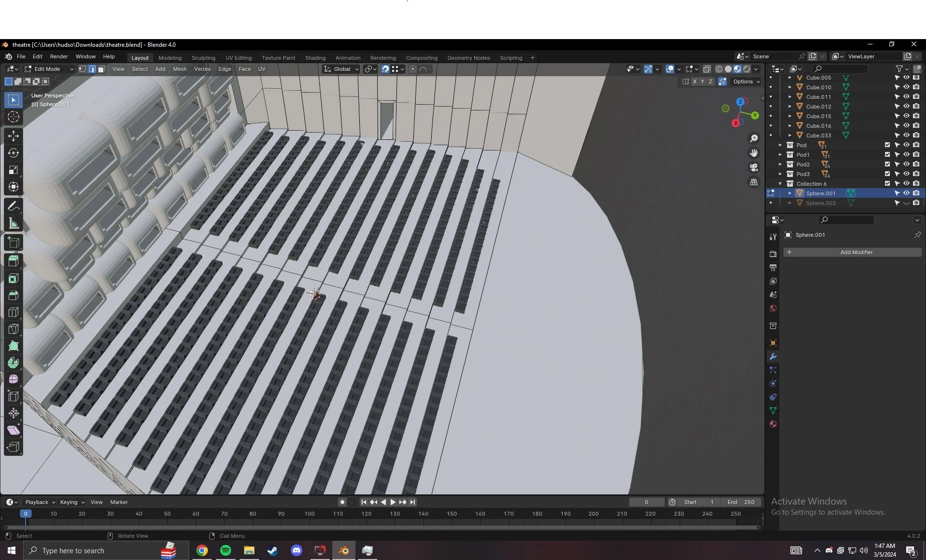Select the Measure tool
926x560 pixels.
[x=14, y=223]
